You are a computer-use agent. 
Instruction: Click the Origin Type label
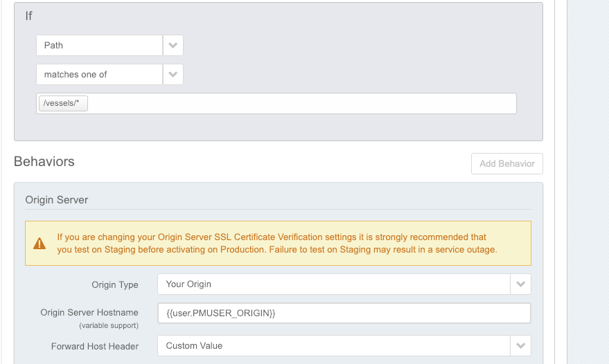pyautogui.click(x=115, y=284)
